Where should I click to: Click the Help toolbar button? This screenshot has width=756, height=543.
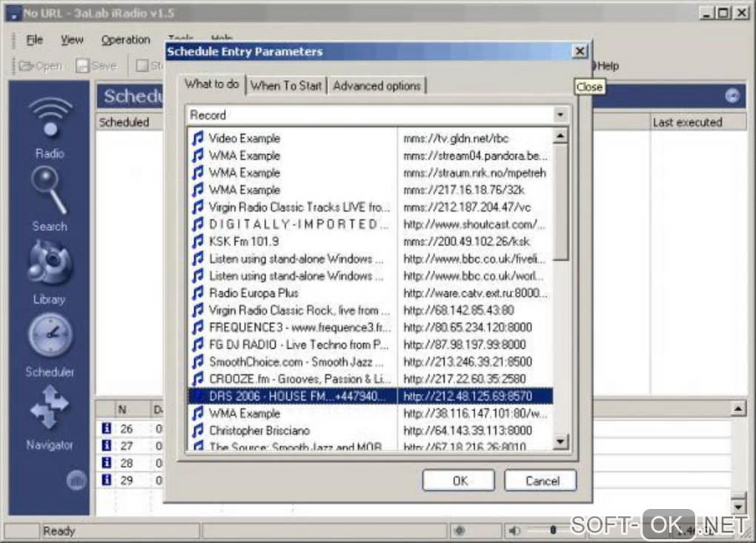pos(606,66)
